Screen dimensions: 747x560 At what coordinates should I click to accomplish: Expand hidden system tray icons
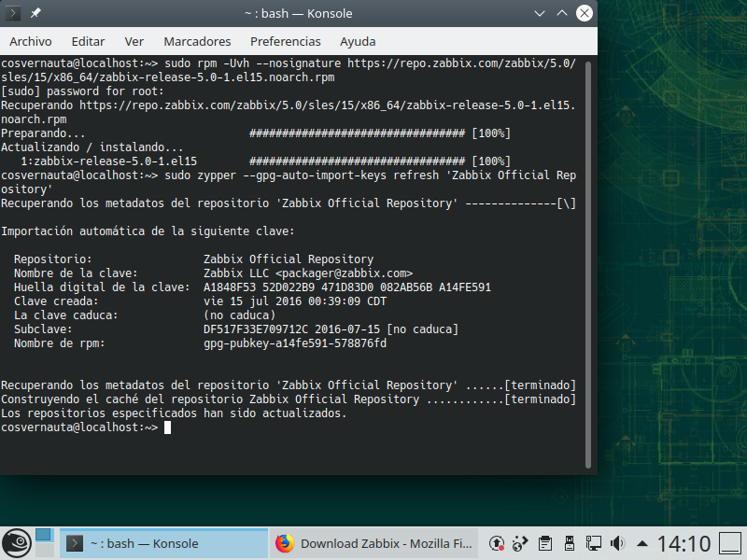tap(642, 542)
